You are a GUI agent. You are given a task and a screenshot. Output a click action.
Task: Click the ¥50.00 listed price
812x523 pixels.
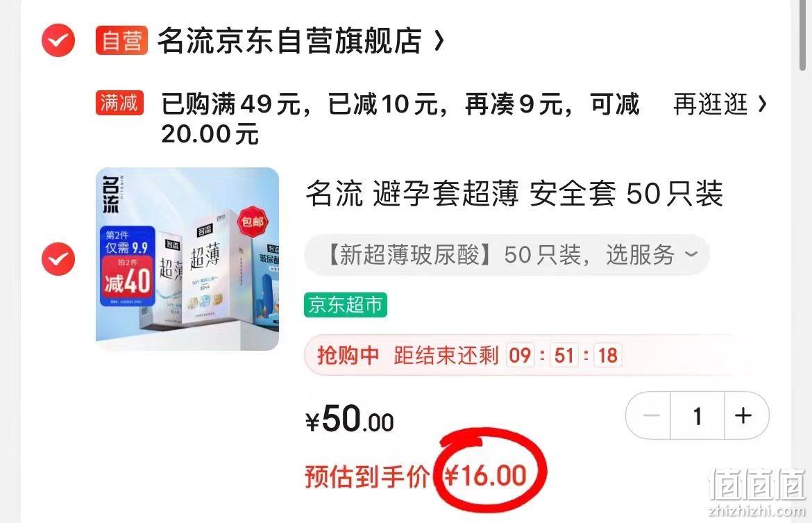pos(350,420)
